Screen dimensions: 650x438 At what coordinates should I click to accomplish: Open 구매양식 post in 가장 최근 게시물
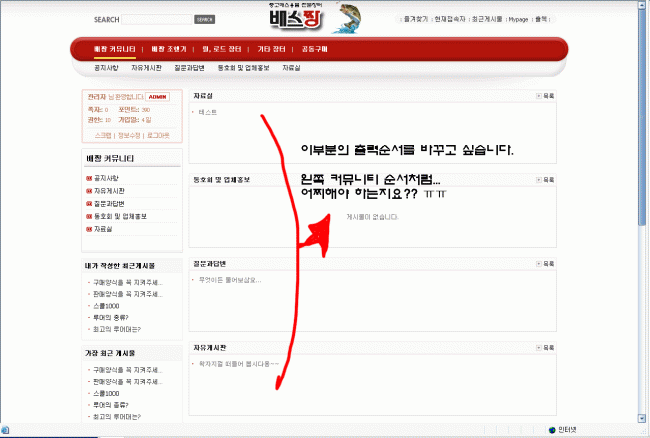tap(127, 370)
